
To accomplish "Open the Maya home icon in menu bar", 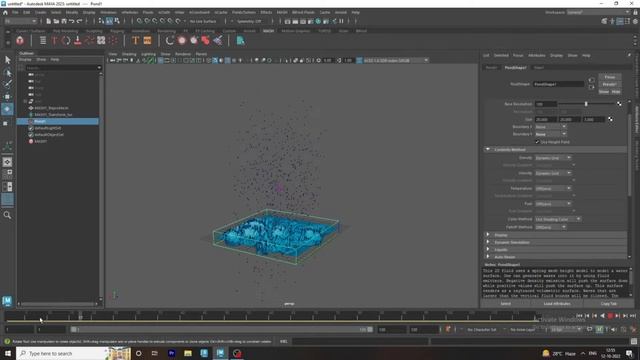I will coord(5,13).
